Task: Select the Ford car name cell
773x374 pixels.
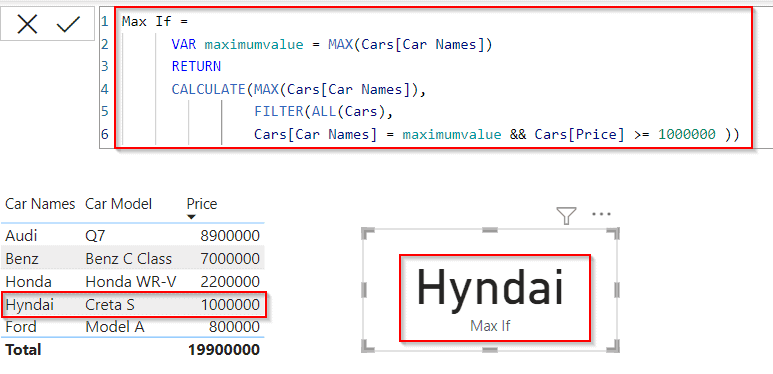Action: [21, 327]
